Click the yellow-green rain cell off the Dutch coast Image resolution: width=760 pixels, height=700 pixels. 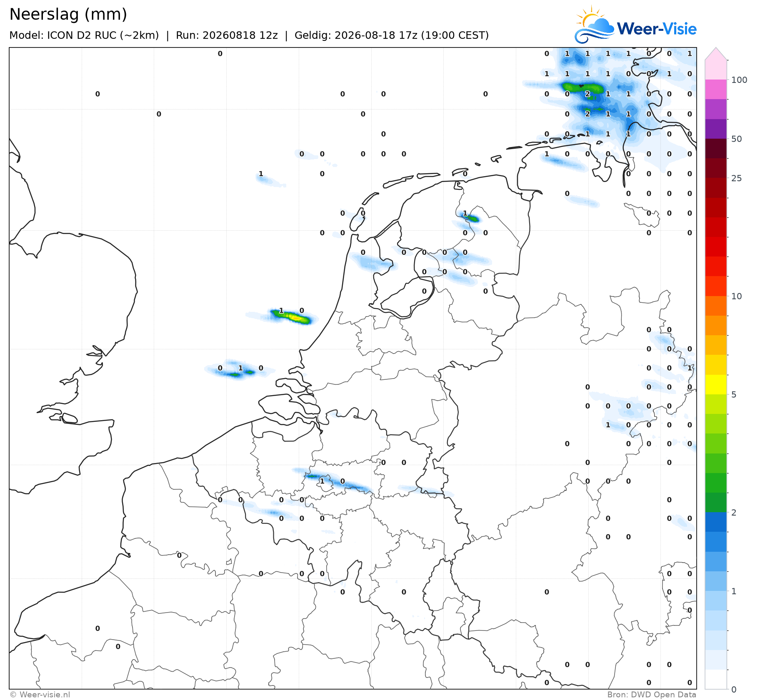click(291, 317)
